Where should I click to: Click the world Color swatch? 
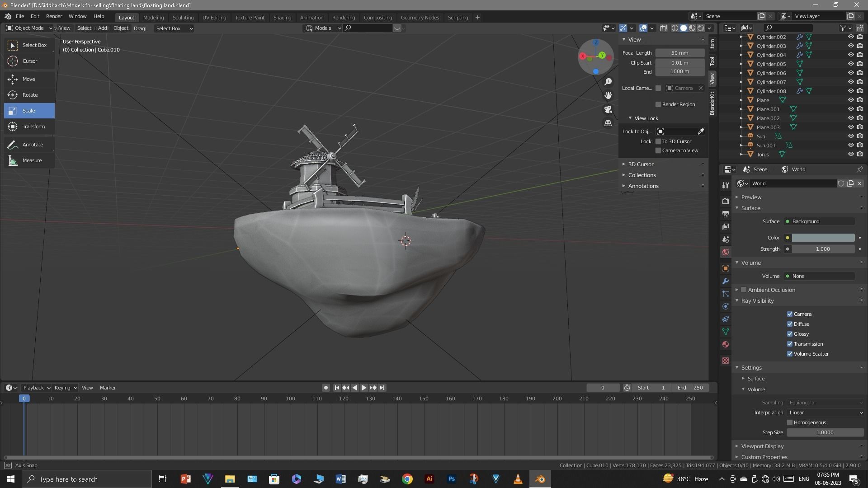tap(823, 238)
